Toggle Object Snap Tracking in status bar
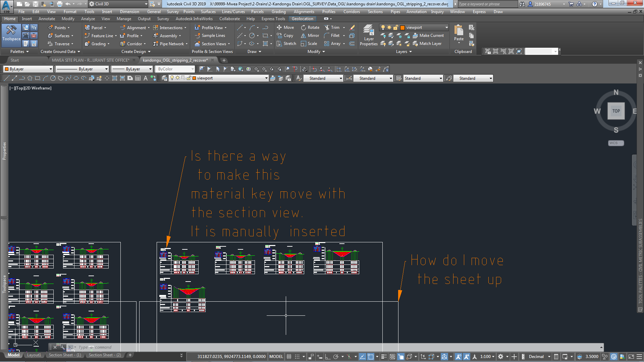 coord(363,357)
